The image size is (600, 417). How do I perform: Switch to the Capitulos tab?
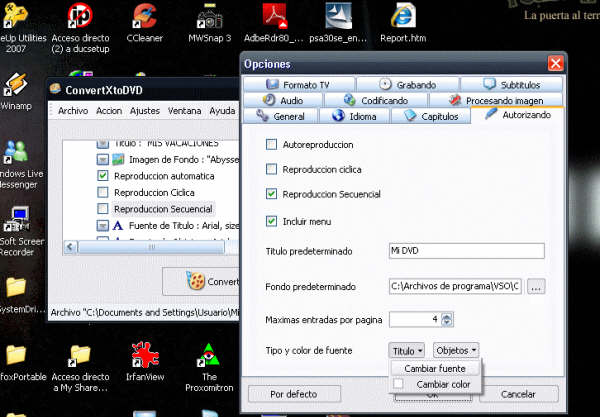(431, 116)
